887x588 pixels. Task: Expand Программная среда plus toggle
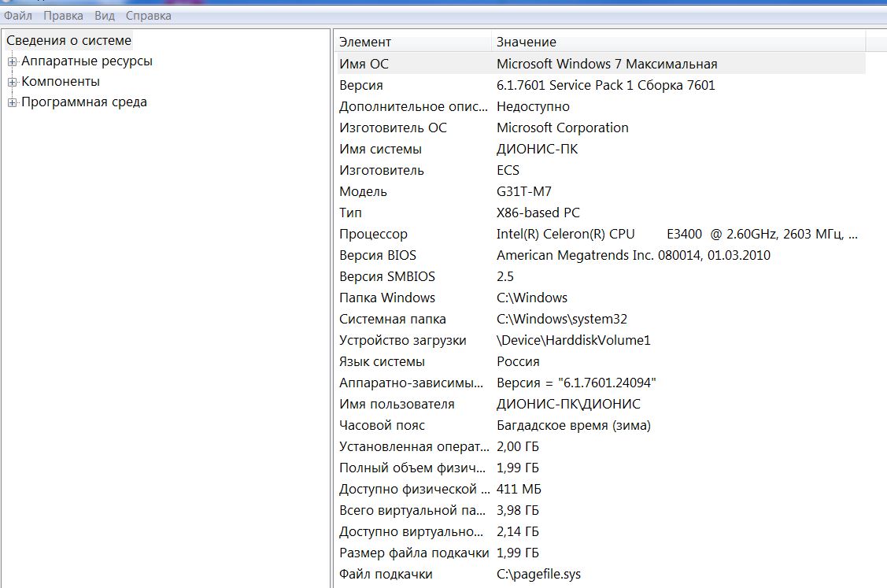12,102
